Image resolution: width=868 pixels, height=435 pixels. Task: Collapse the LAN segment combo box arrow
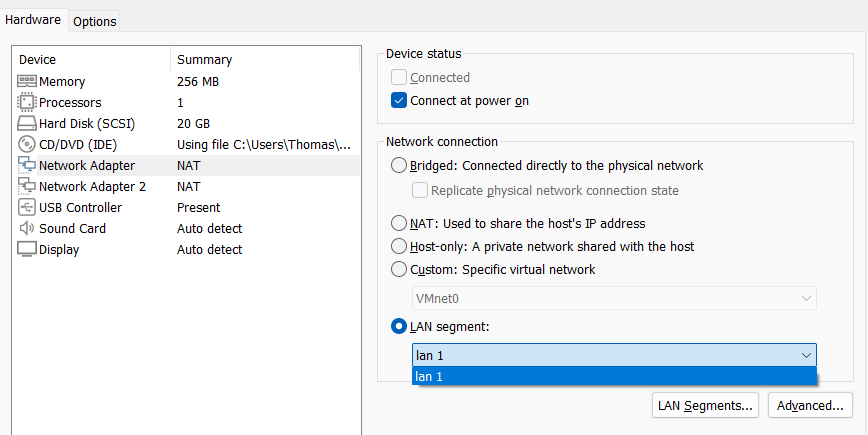pyautogui.click(x=806, y=355)
